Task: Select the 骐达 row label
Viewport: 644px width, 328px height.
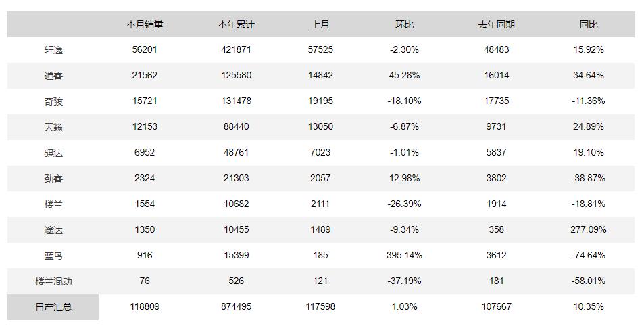Action: pyautogui.click(x=53, y=153)
